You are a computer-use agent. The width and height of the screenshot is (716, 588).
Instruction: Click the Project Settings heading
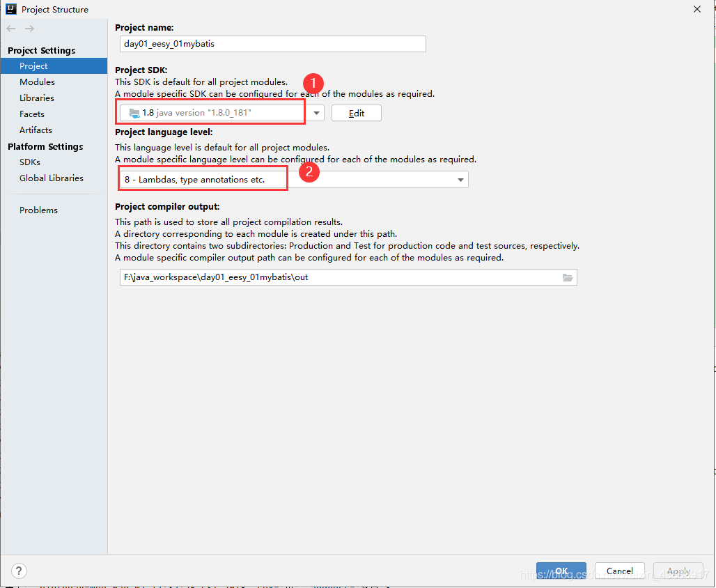click(42, 50)
